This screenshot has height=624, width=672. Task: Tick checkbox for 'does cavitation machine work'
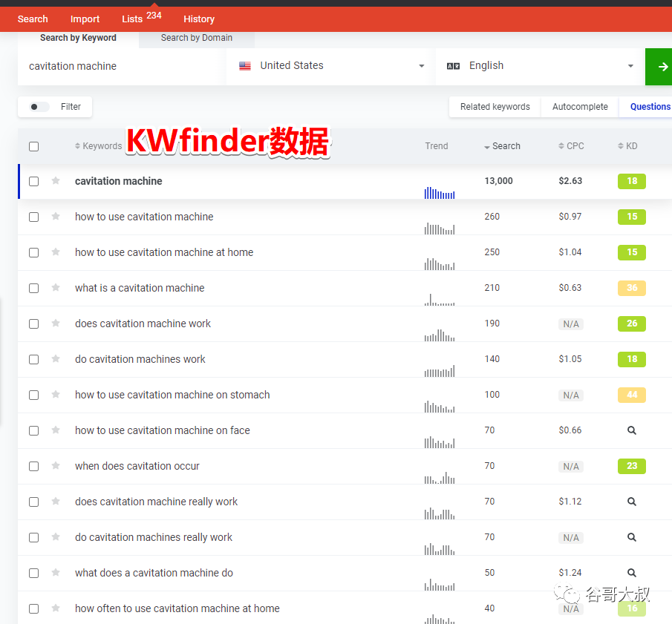click(x=34, y=324)
